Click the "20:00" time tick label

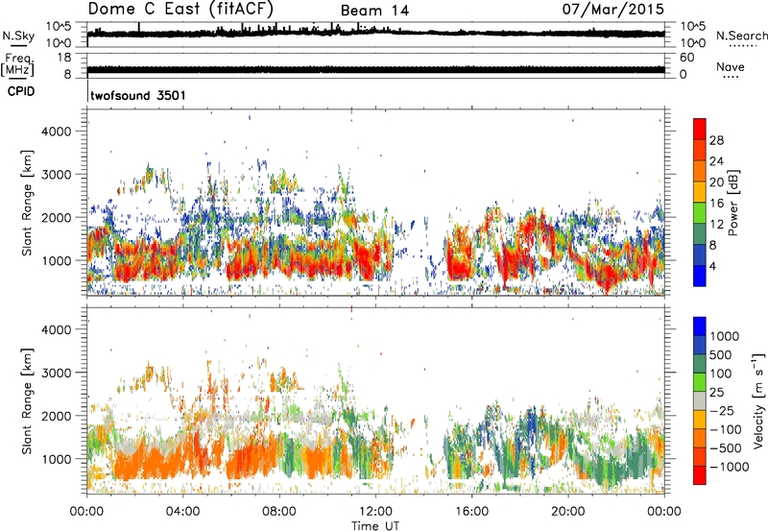567,512
